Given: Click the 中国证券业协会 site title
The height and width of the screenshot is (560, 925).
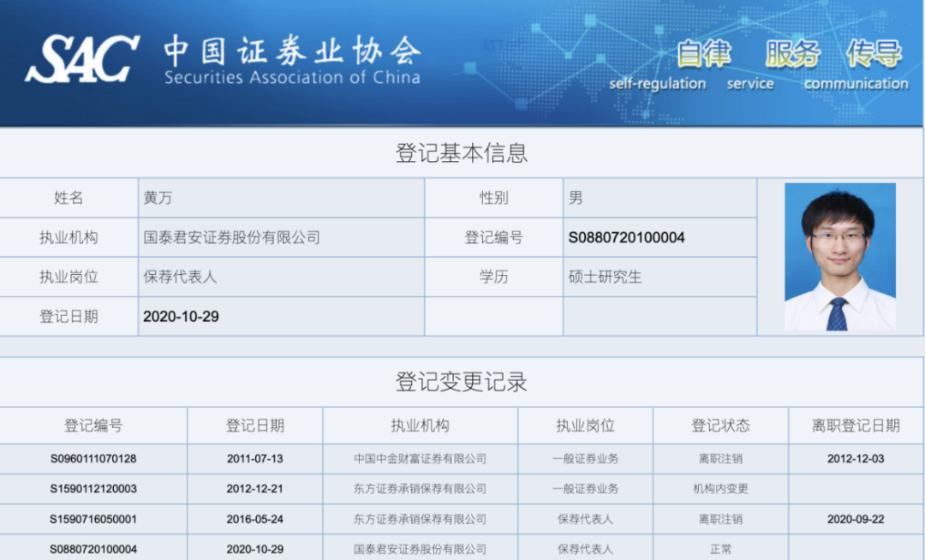Looking at the screenshot, I should click(x=291, y=51).
